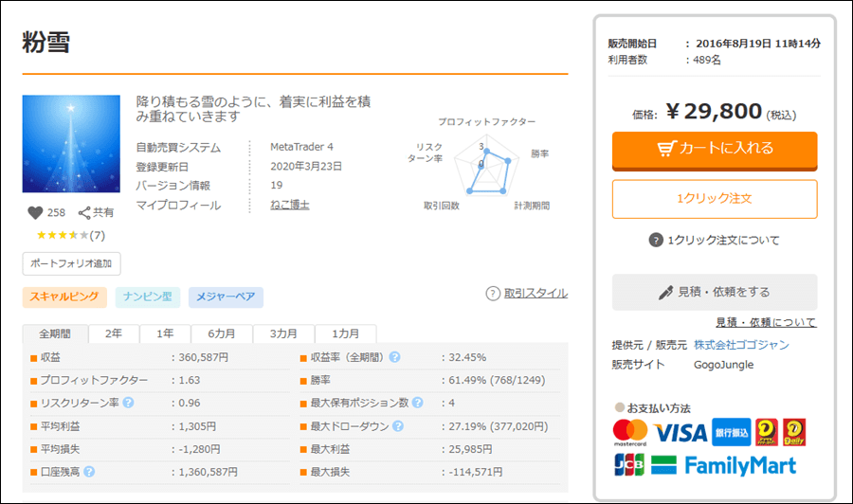Screen dimensions: 853x504
Task: Click the share icon labeled 共有
Action: pos(84,213)
